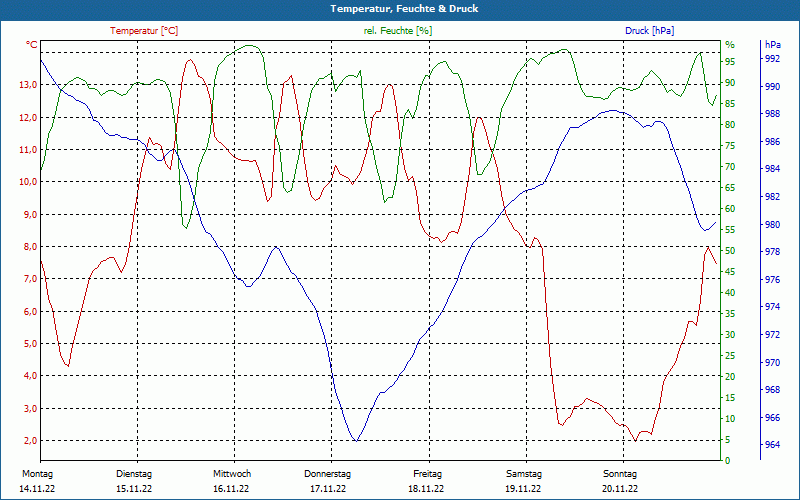Screen dimensions: 800x500
Task: Click the 982 tick on the pressure axis
Action: 772,196
